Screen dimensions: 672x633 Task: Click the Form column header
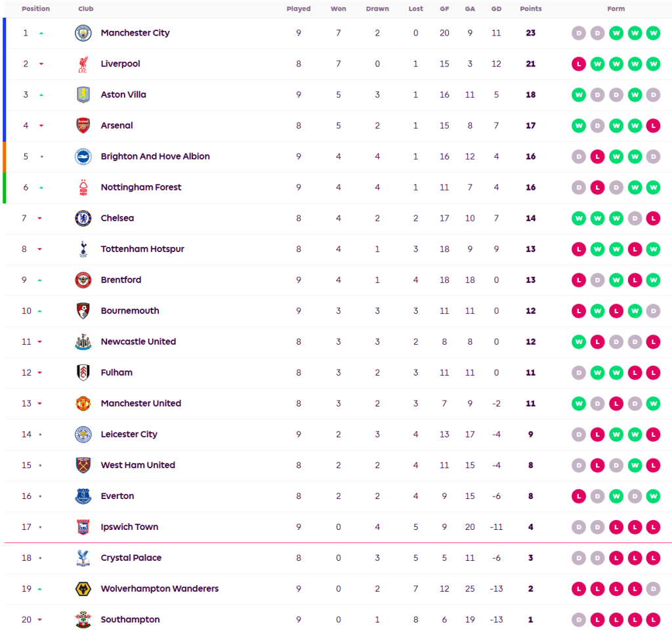tap(616, 9)
